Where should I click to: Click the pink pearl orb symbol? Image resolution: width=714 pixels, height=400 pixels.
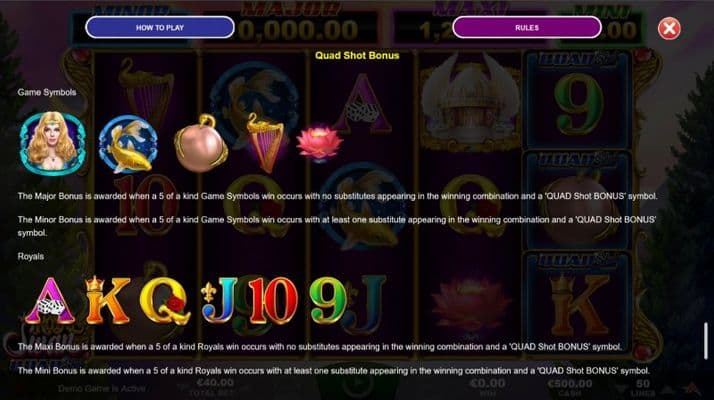(201, 143)
